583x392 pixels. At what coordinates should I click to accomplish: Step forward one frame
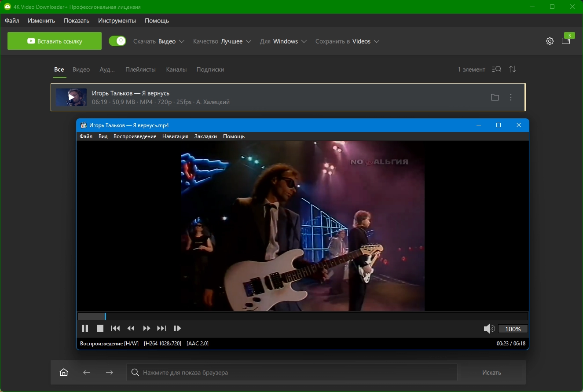tap(177, 328)
